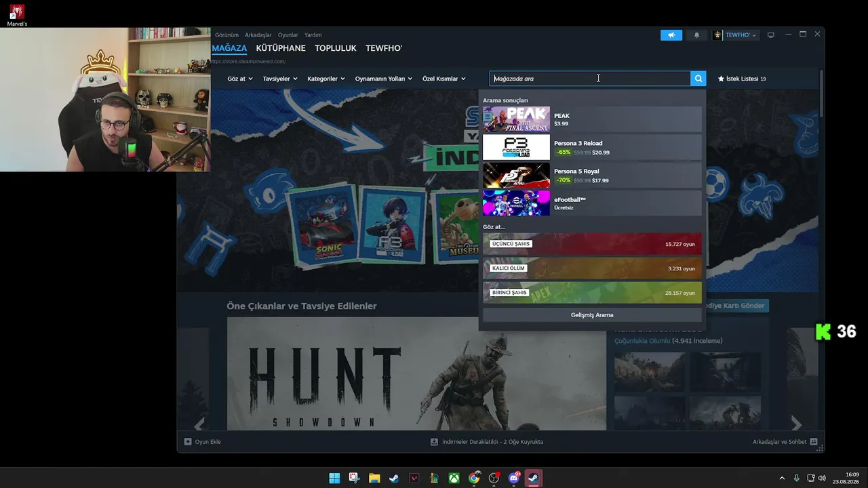Click the download icon in bottom bar
This screenshot has height=488, width=868.
[x=434, y=442]
